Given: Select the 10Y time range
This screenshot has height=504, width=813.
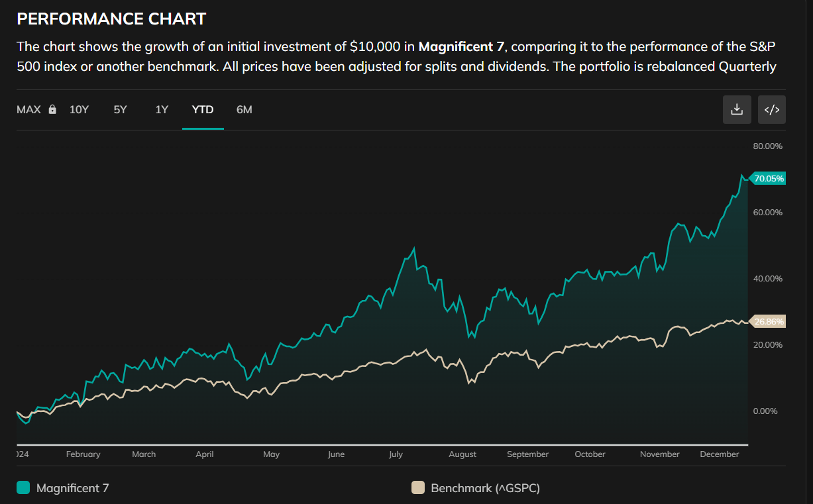Looking at the screenshot, I should 79,109.
